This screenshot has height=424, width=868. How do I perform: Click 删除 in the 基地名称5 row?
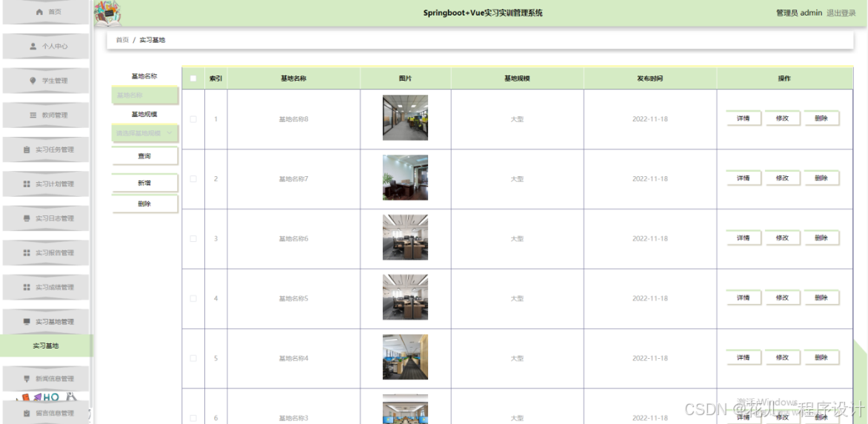(x=821, y=297)
